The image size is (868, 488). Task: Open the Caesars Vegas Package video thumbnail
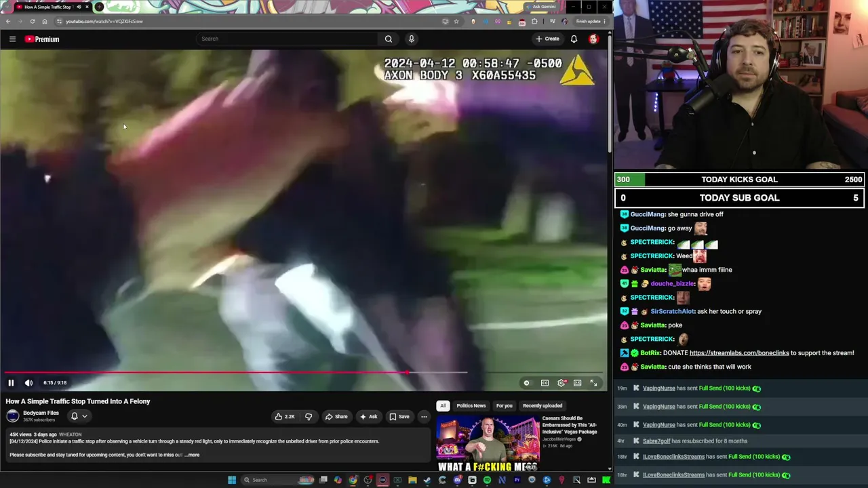[x=488, y=443]
